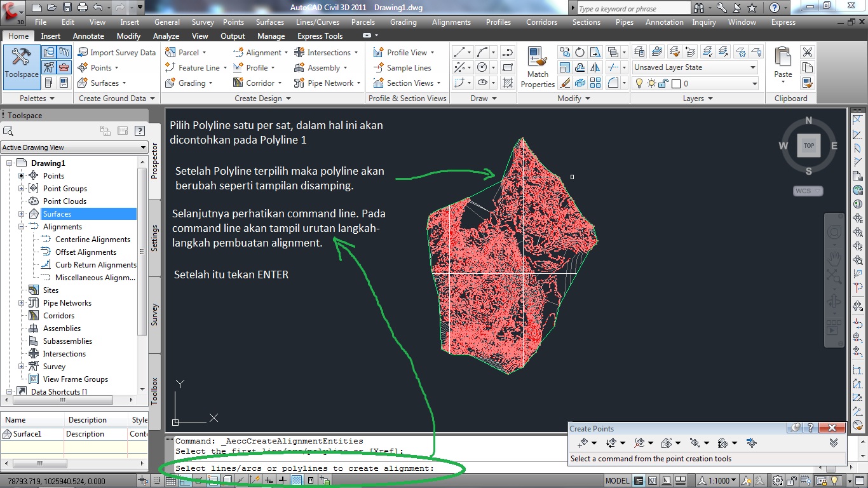Viewport: 868px width, 488px height.
Task: Open the Surfaces dropdown in ribbon
Action: point(124,83)
